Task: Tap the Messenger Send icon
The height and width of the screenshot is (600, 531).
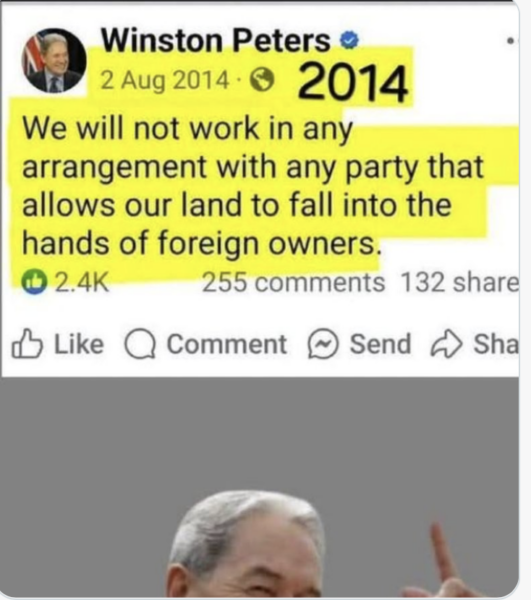Action: point(323,344)
